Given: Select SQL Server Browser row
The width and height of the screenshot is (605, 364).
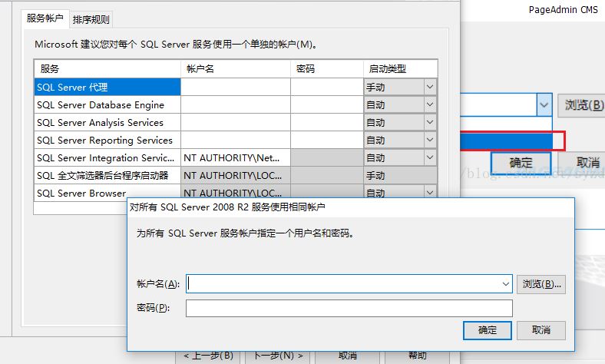Looking at the screenshot, I should coord(107,192).
